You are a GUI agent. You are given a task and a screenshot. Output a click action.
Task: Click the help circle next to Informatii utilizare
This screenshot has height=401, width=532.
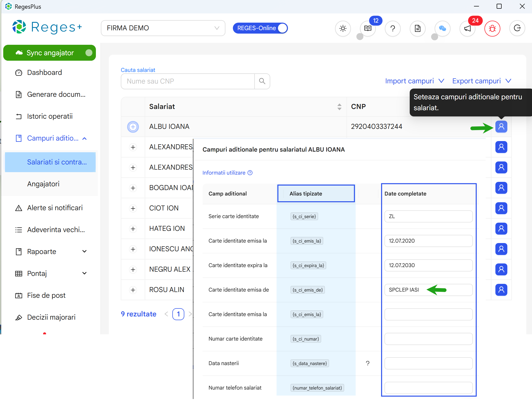pyautogui.click(x=250, y=173)
